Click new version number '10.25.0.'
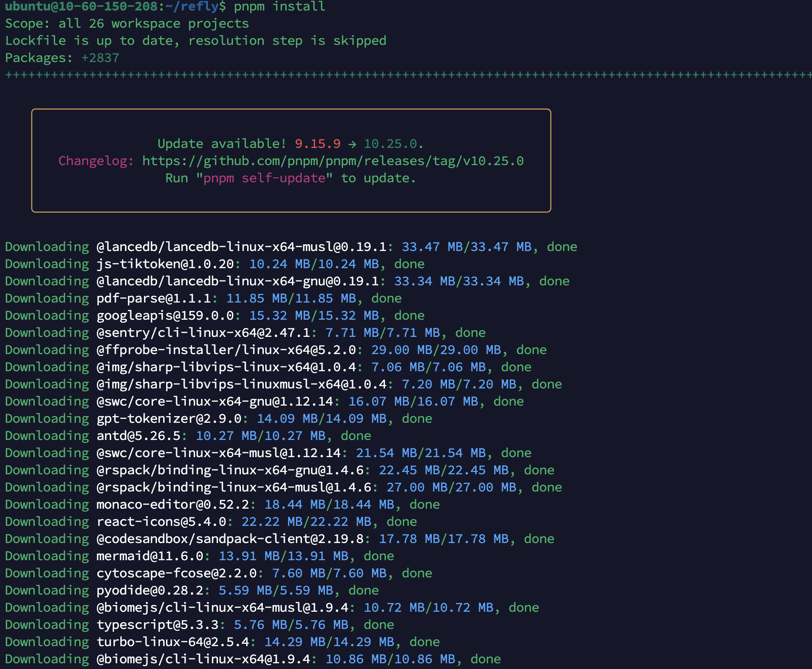812x669 pixels. coord(394,144)
